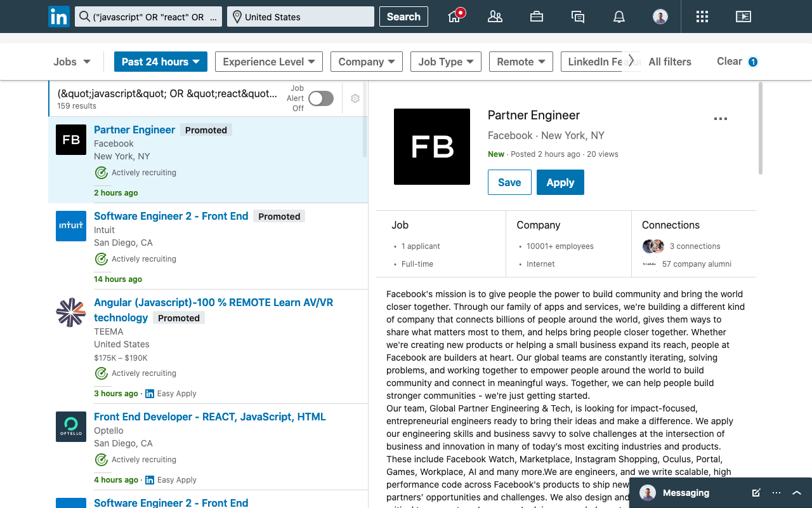The width and height of the screenshot is (812, 508).
Task: Click the large FB logo in job details
Action: [432, 147]
